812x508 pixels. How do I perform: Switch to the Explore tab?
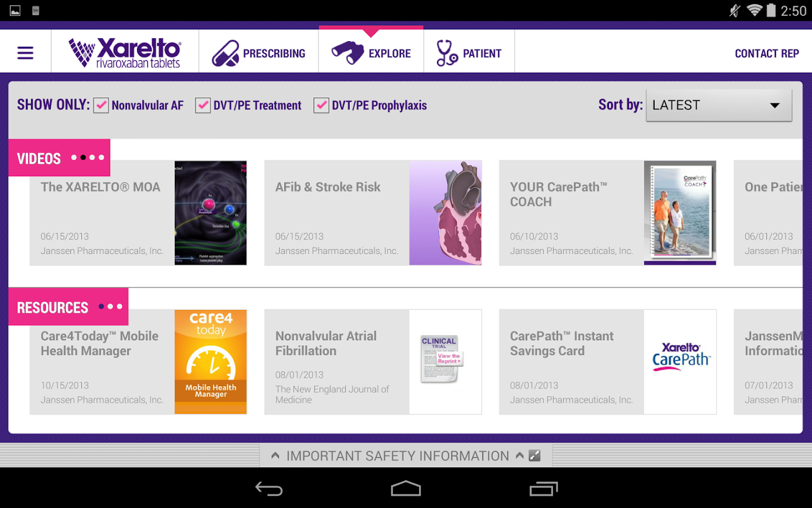(371, 51)
